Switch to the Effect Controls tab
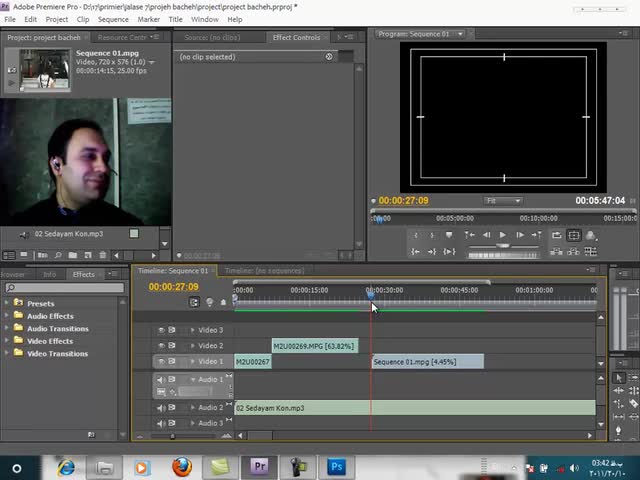640x480 pixels. [x=296, y=38]
